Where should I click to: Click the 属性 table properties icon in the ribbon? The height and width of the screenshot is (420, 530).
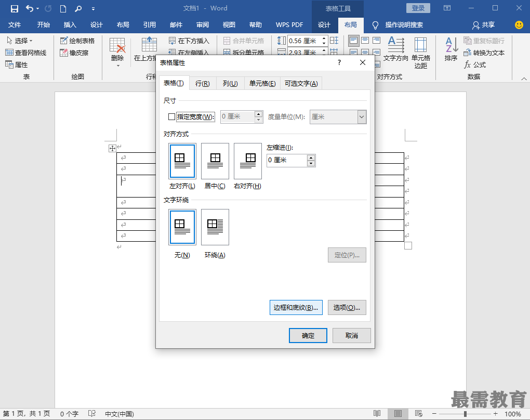coord(17,64)
